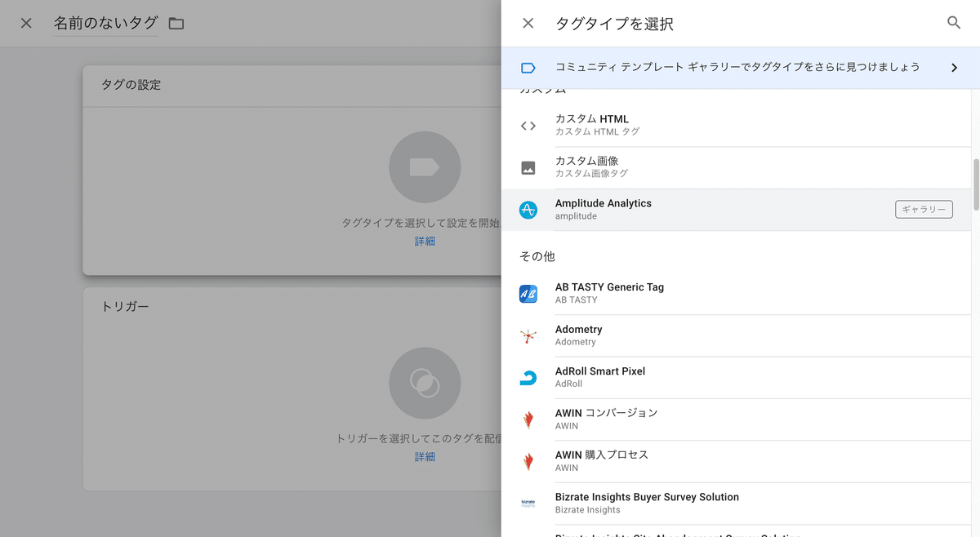This screenshot has height=537, width=980.
Task: Close the unnamed tag editor
Action: click(26, 23)
